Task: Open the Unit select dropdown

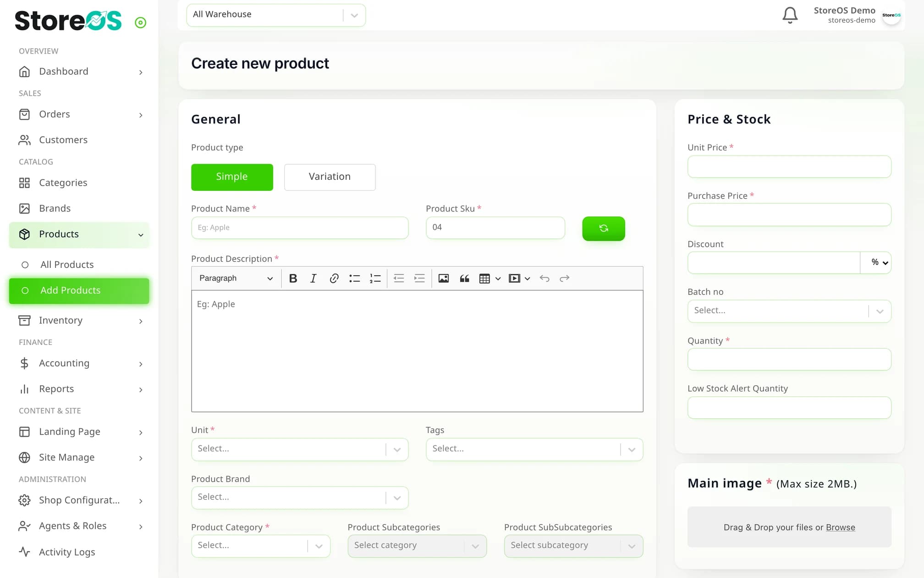Action: click(300, 450)
